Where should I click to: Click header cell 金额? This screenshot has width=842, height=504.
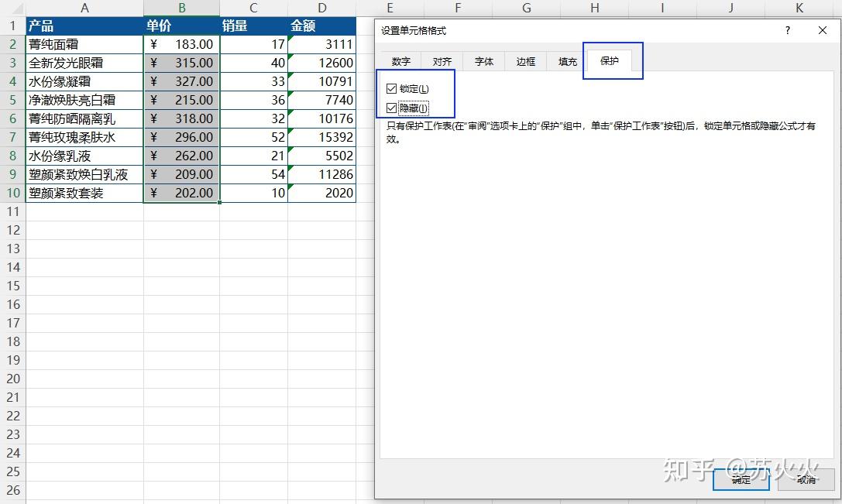click(x=321, y=26)
